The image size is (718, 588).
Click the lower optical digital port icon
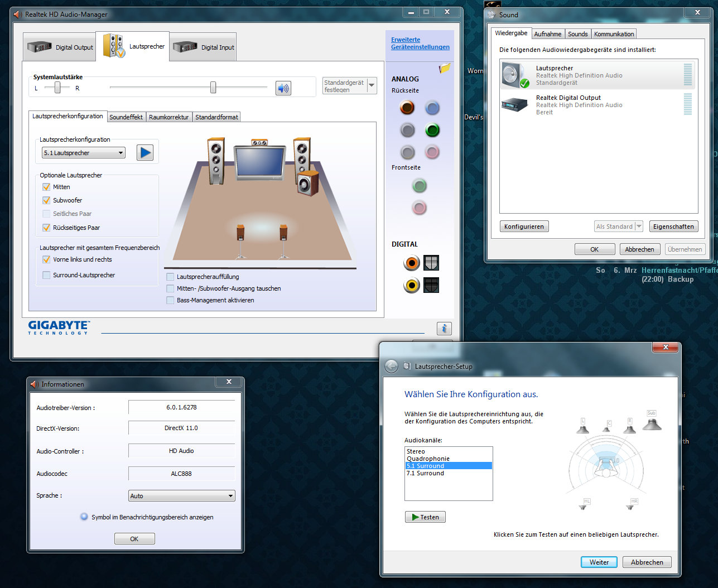click(x=431, y=285)
